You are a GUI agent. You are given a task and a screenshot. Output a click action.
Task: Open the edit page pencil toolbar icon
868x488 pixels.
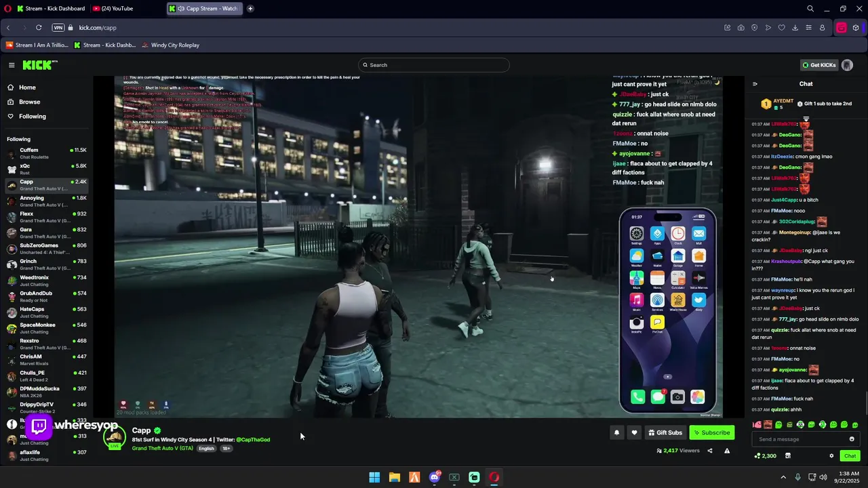pos(727,28)
